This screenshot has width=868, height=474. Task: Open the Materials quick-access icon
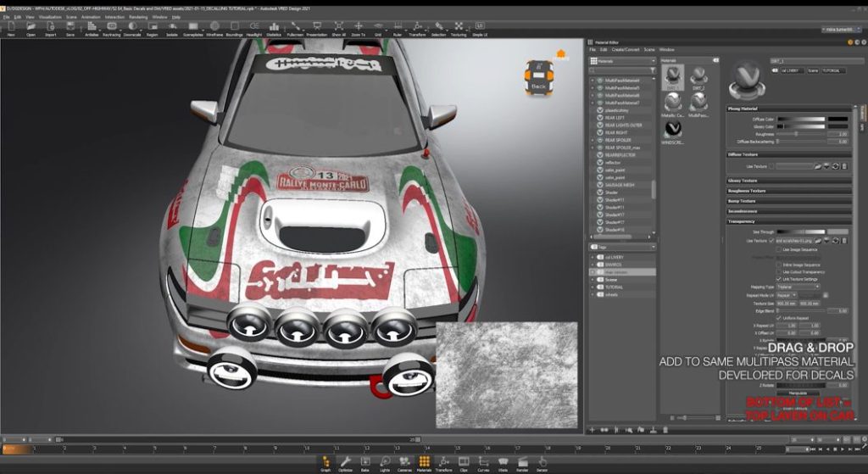pyautogui.click(x=424, y=462)
